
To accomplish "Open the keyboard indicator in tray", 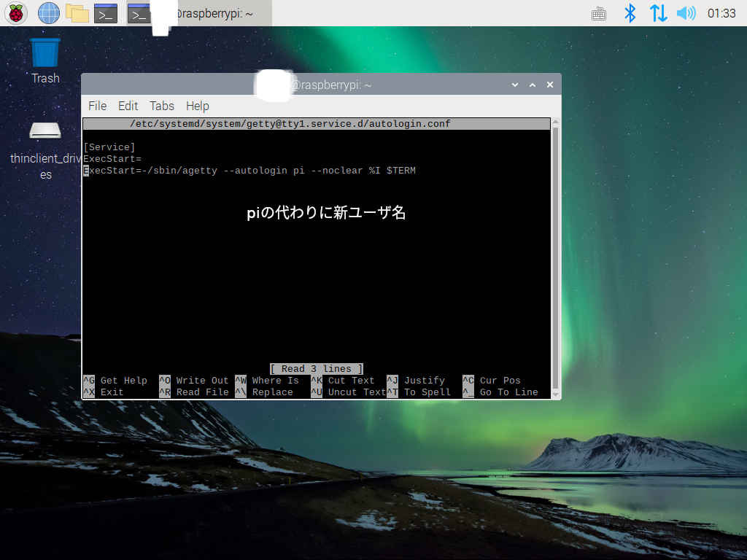I will click(x=598, y=14).
